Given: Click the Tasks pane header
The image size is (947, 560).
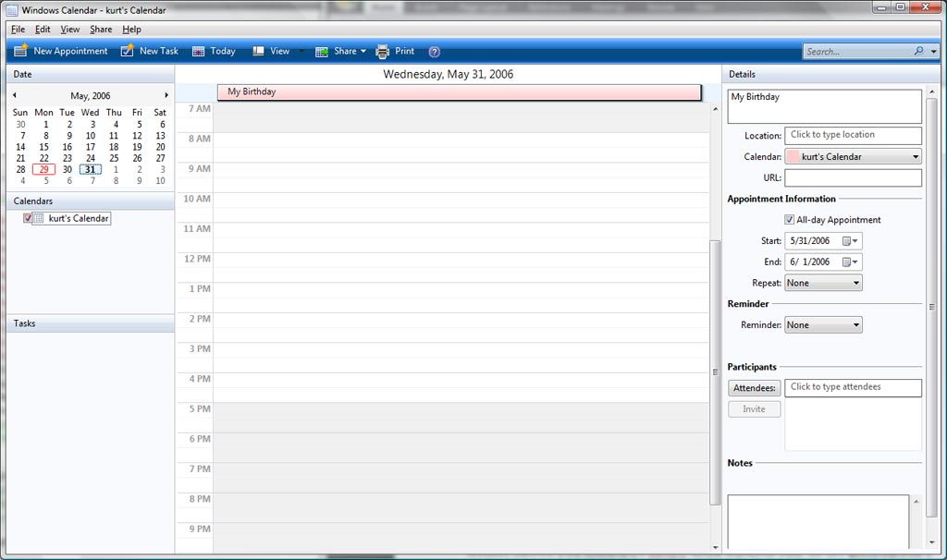Looking at the screenshot, I should (90, 323).
